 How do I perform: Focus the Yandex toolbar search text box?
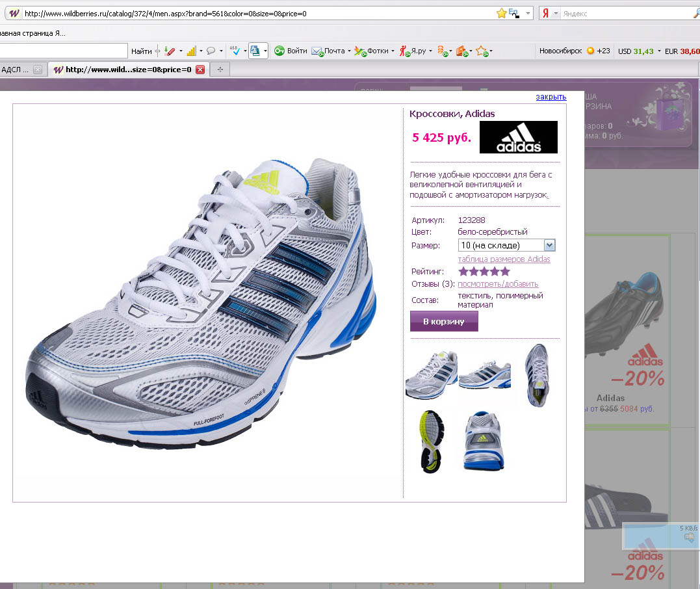click(64, 51)
